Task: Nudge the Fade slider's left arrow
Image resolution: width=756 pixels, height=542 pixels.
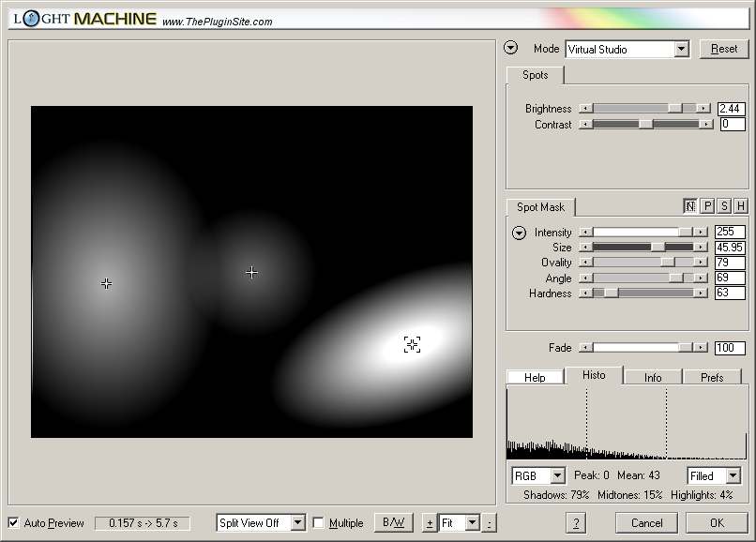Action: click(x=586, y=348)
